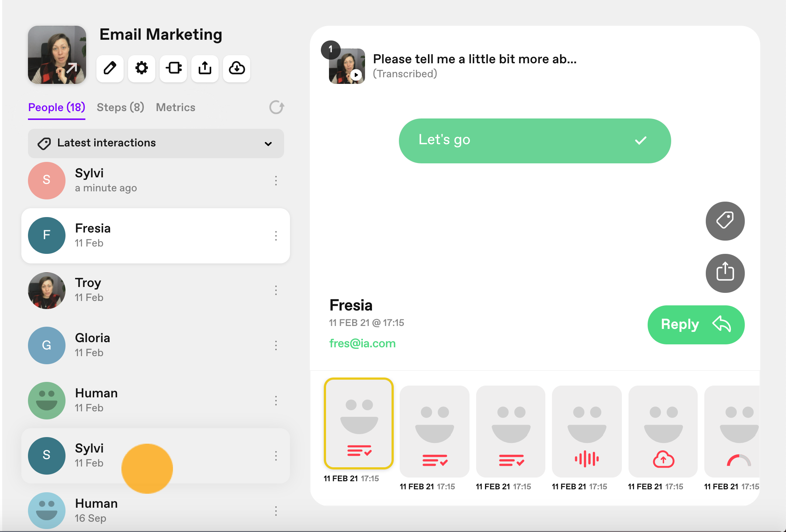Viewport: 786px width, 532px height.
Task: Select Fresia in the people list
Action: point(156,236)
